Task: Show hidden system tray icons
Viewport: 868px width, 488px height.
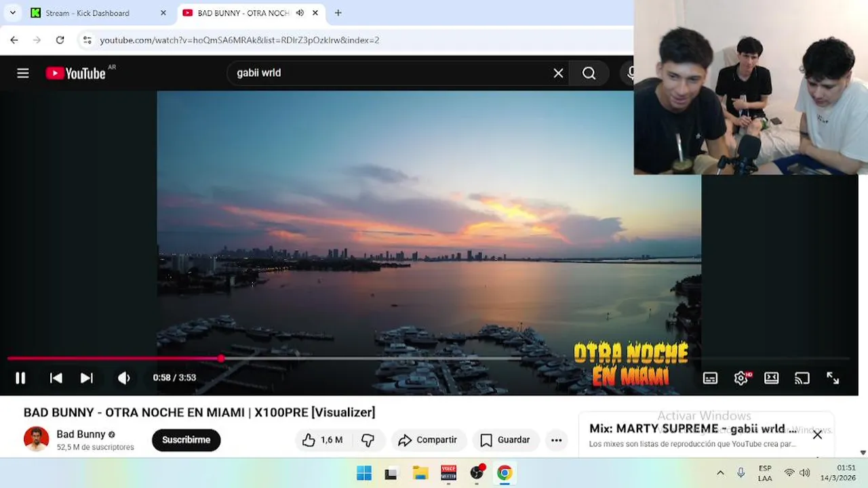Action: pyautogui.click(x=720, y=473)
